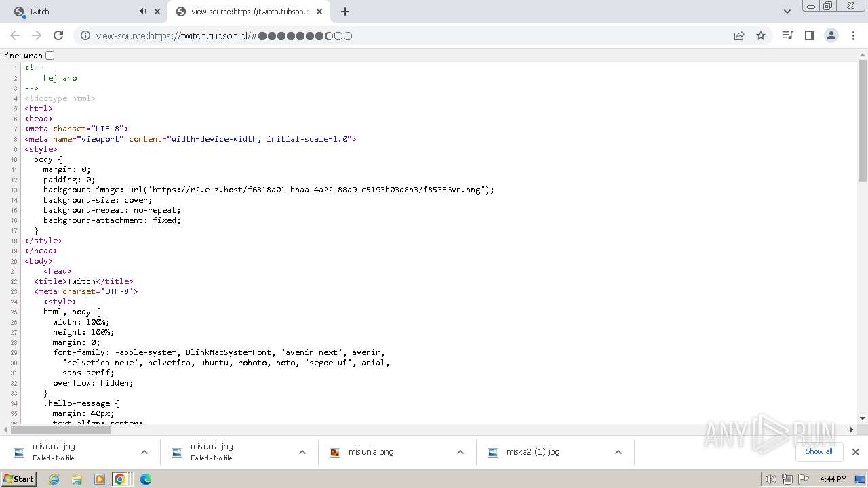Viewport: 868px width, 488px height.
Task: Click the horizontal scrollbar thumb
Action: tap(61, 429)
